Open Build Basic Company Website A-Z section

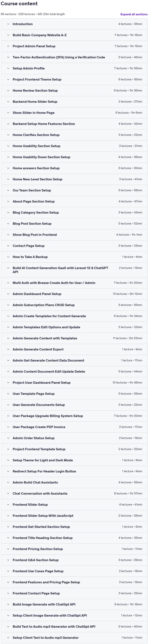click(x=74, y=35)
